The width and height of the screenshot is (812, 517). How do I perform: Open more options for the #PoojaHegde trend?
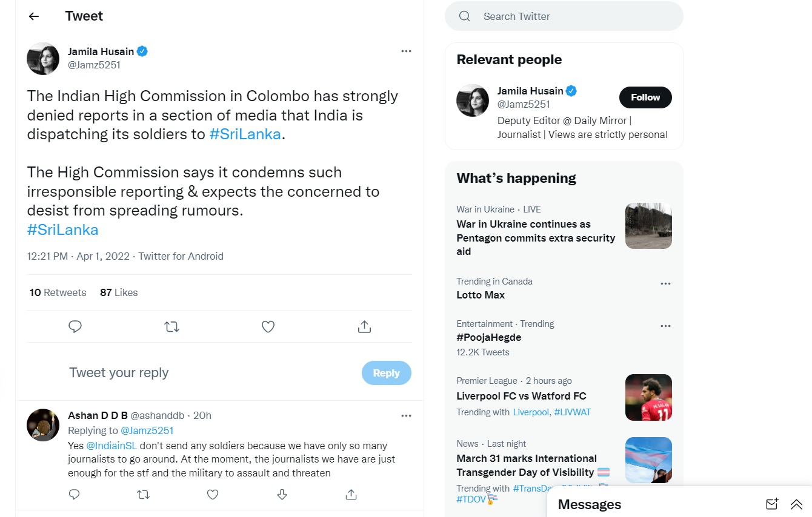(x=665, y=326)
